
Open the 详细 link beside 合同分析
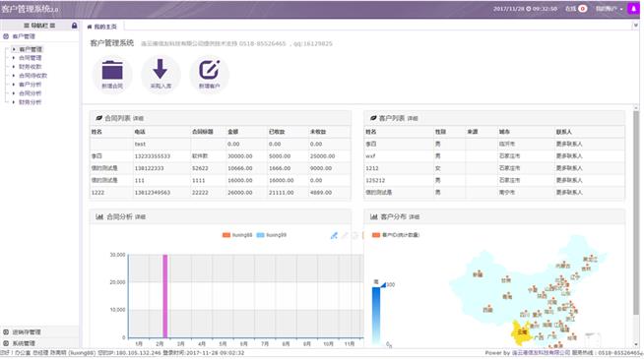140,217
